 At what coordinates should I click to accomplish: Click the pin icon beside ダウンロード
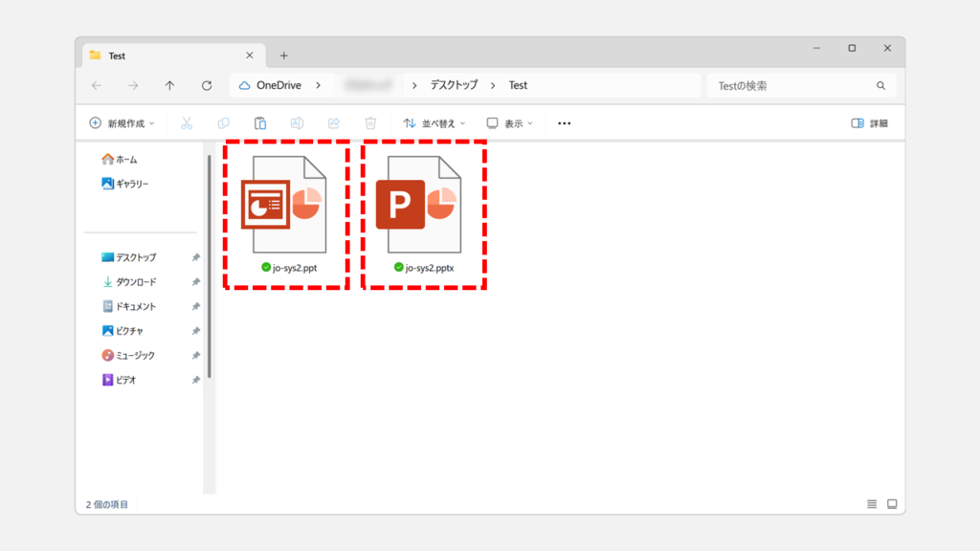[x=195, y=282]
